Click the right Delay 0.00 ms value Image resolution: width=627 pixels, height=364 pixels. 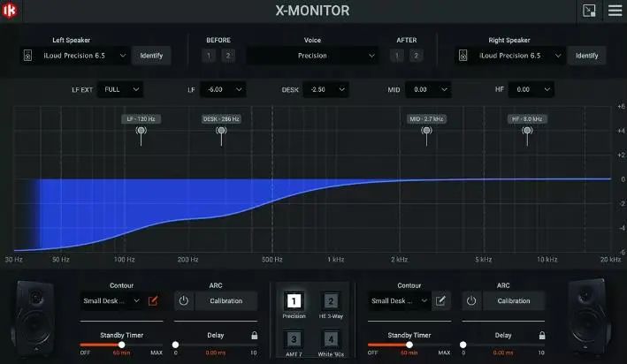503,353
